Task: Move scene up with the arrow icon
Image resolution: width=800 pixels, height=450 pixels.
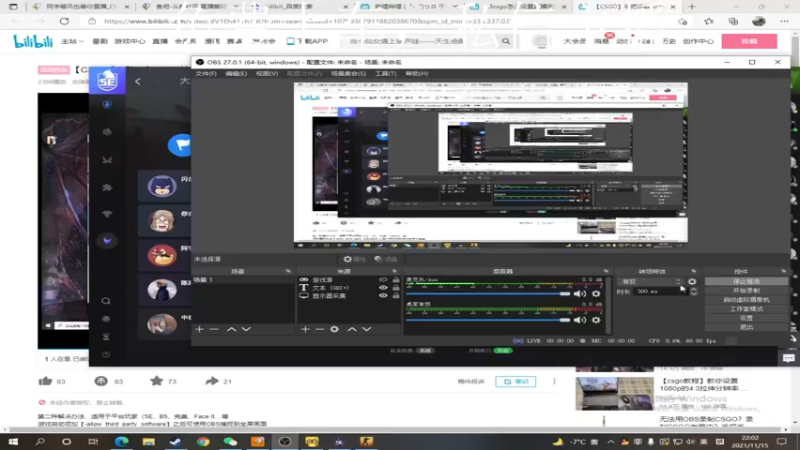Action: tap(231, 329)
